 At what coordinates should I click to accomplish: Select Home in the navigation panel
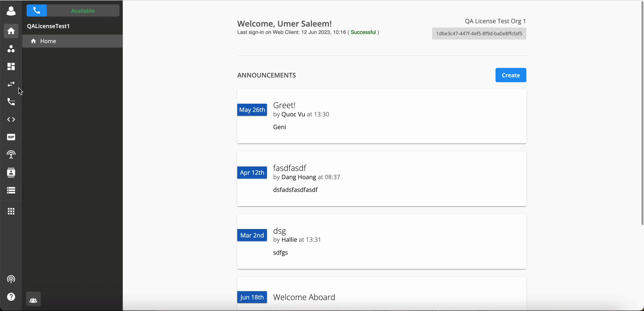coord(72,41)
